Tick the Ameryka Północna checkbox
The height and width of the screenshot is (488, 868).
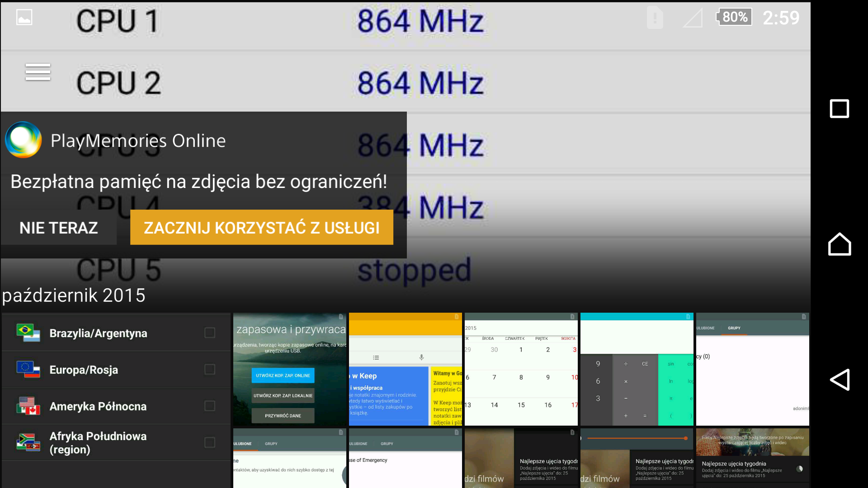click(210, 406)
